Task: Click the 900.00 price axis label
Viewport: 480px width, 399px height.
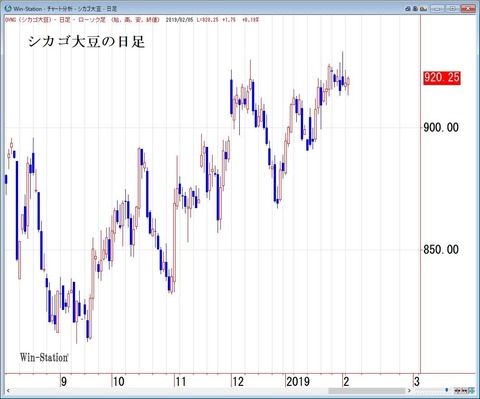Action: pos(441,127)
